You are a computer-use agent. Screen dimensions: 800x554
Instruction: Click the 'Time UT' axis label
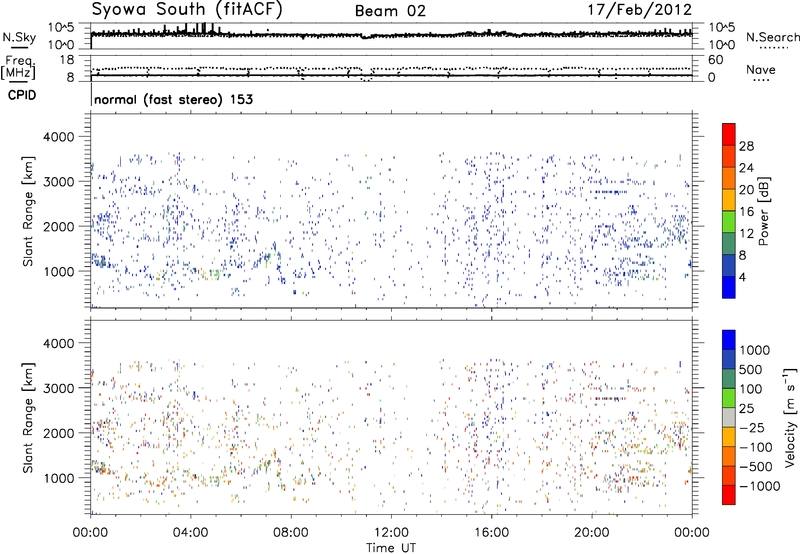tap(391, 548)
